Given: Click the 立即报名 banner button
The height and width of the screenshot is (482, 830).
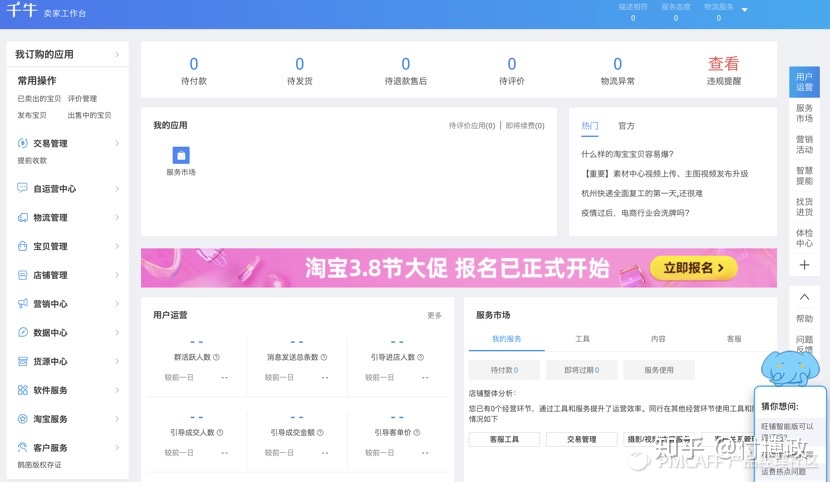Looking at the screenshot, I should [x=693, y=268].
